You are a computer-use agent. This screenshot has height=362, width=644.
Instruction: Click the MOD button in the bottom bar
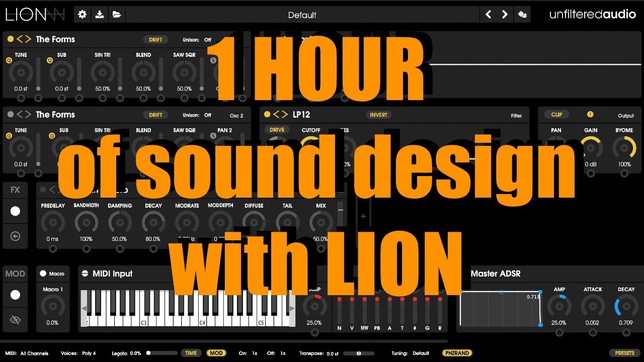click(216, 353)
